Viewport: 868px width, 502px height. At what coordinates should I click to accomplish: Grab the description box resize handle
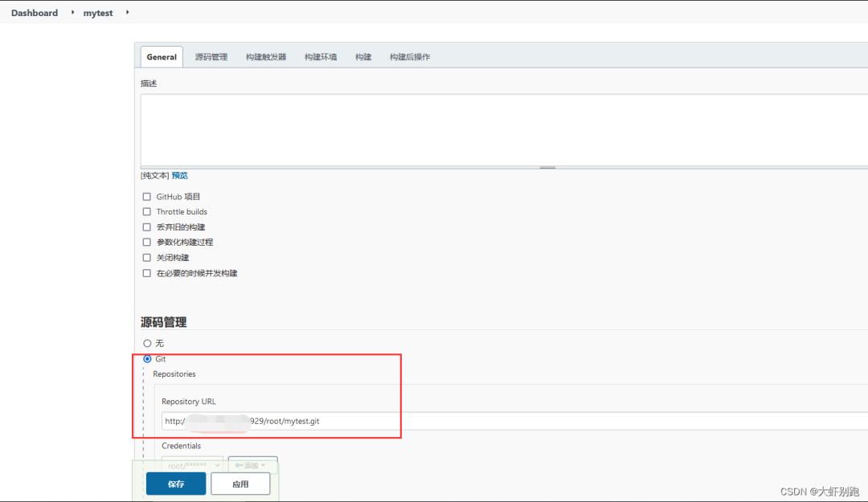point(547,167)
